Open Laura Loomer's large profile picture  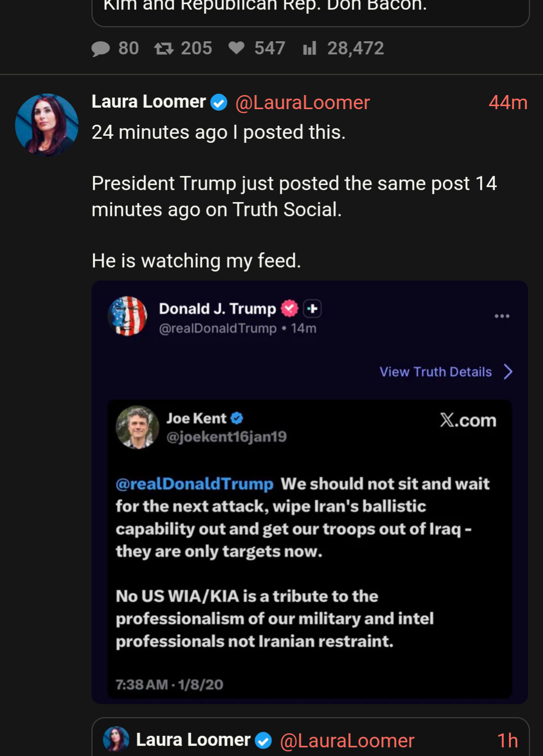[47, 125]
